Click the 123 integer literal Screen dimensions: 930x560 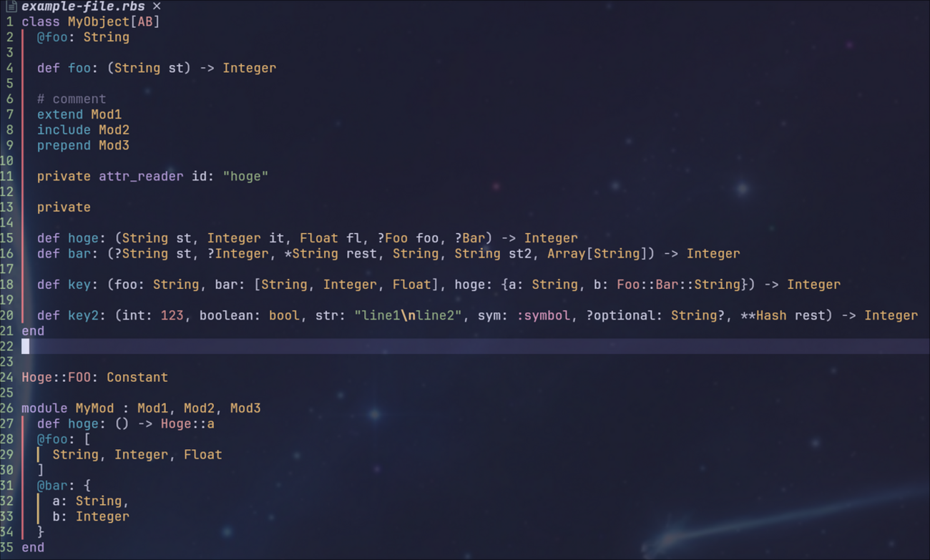click(x=172, y=315)
